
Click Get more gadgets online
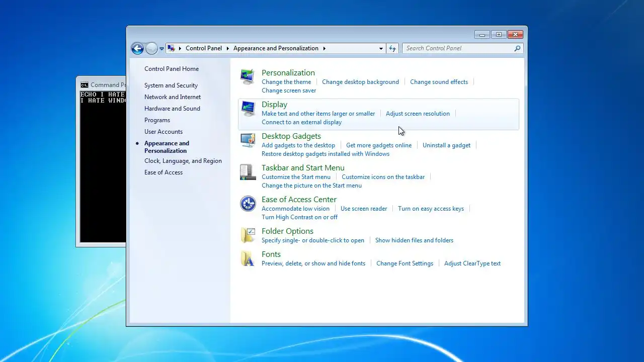point(379,145)
